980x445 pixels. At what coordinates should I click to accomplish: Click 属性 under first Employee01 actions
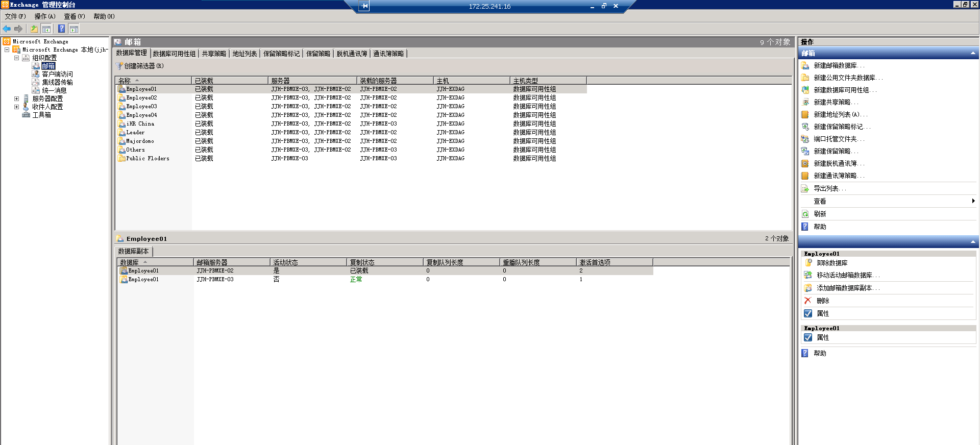click(823, 314)
